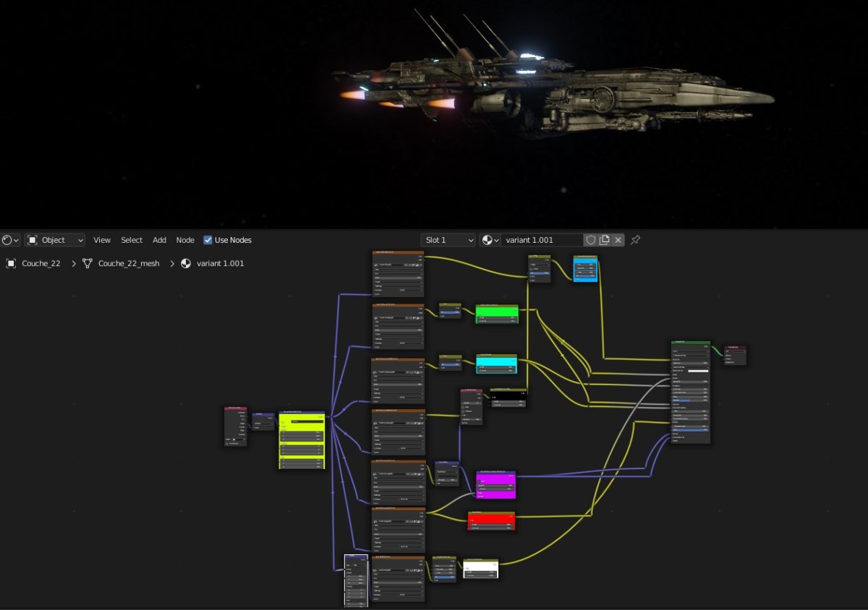Open the View menu
This screenshot has height=610, width=868.
tap(102, 240)
